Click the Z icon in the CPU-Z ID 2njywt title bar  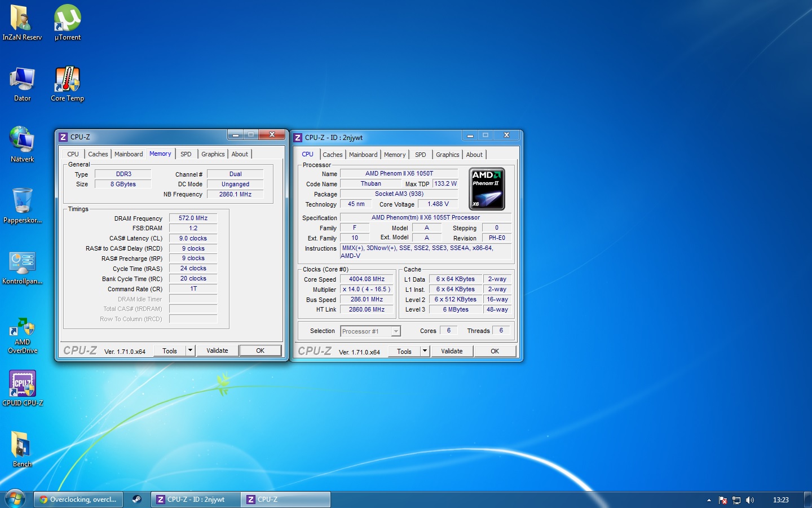(x=298, y=138)
